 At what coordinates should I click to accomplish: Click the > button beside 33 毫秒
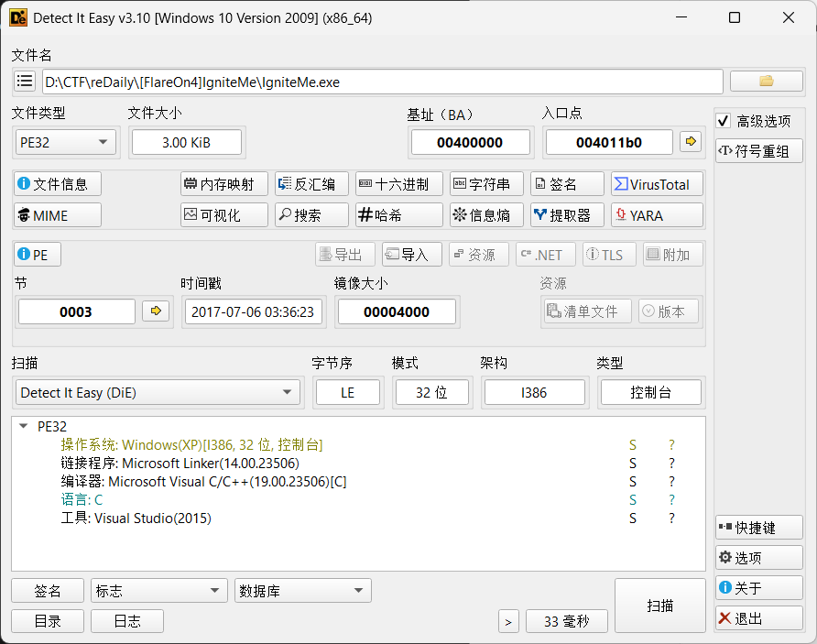pos(508,621)
